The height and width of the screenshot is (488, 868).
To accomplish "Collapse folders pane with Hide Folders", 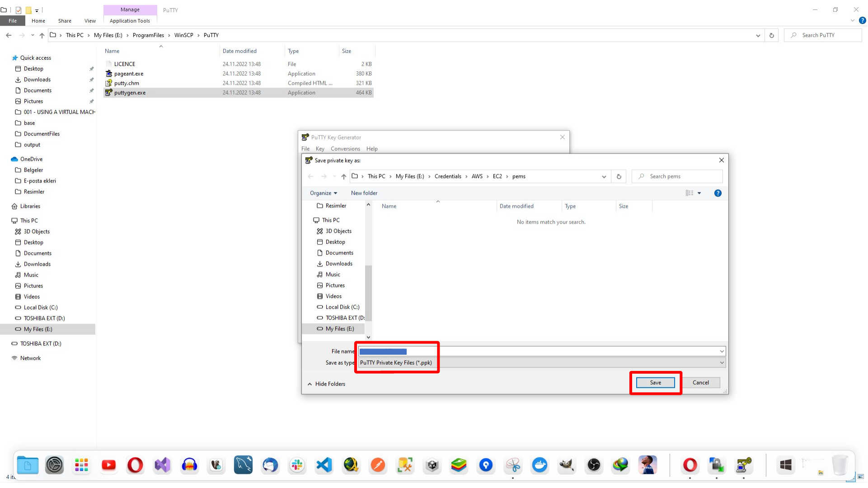I will [x=326, y=384].
